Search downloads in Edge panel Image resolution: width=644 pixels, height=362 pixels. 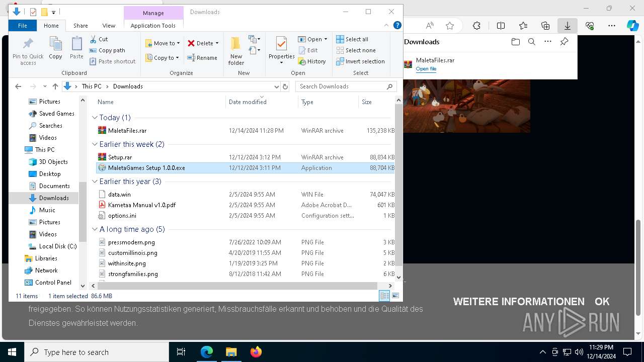tap(531, 42)
